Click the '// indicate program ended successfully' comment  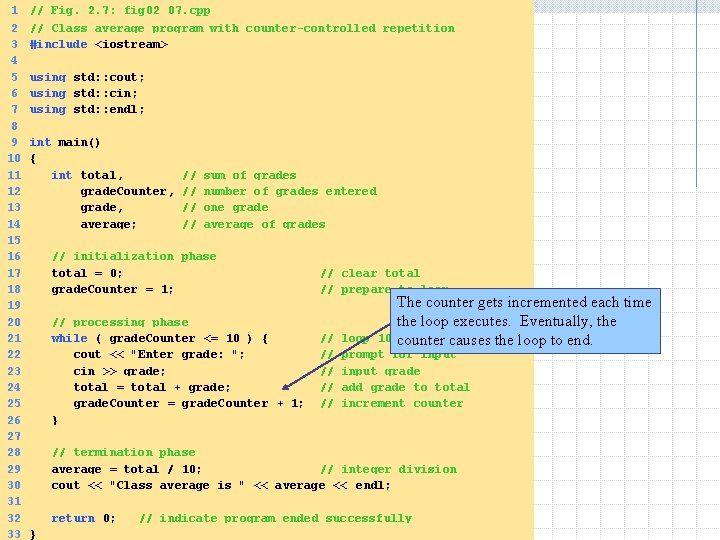(x=276, y=518)
